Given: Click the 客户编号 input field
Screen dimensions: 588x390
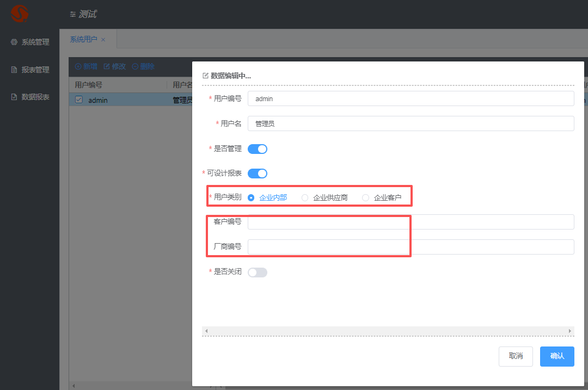Looking at the screenshot, I should coord(411,222).
